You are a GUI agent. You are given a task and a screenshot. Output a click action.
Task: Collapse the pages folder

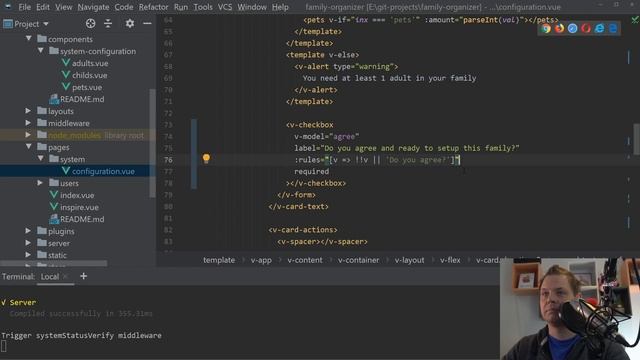(x=28, y=147)
